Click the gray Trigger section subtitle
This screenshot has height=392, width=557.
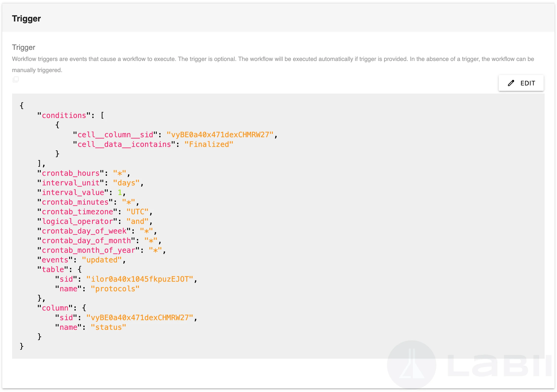coord(23,47)
